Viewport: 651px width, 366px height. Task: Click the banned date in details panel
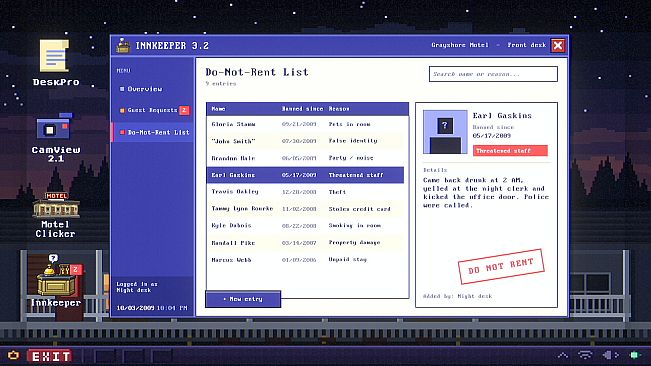pyautogui.click(x=492, y=136)
